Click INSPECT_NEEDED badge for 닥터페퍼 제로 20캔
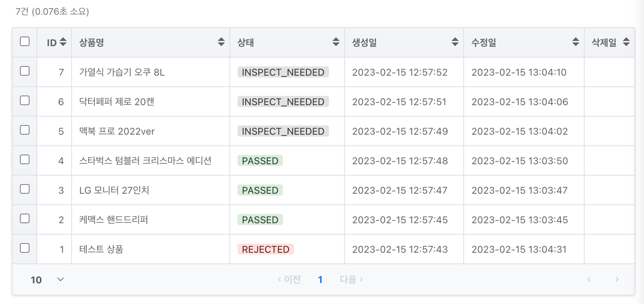 (283, 102)
